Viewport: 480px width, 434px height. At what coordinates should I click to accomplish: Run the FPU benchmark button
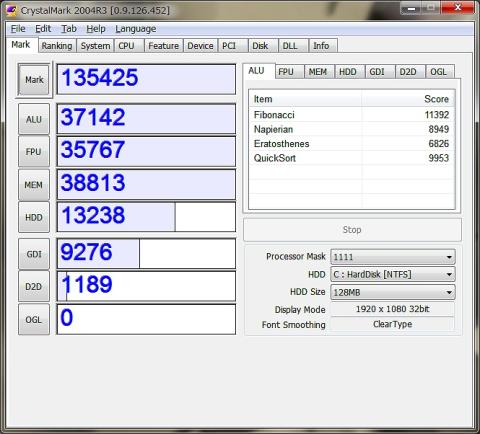[x=34, y=152]
